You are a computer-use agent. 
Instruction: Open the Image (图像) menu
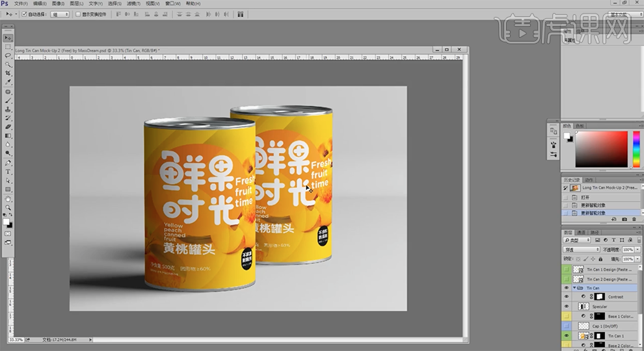(58, 4)
